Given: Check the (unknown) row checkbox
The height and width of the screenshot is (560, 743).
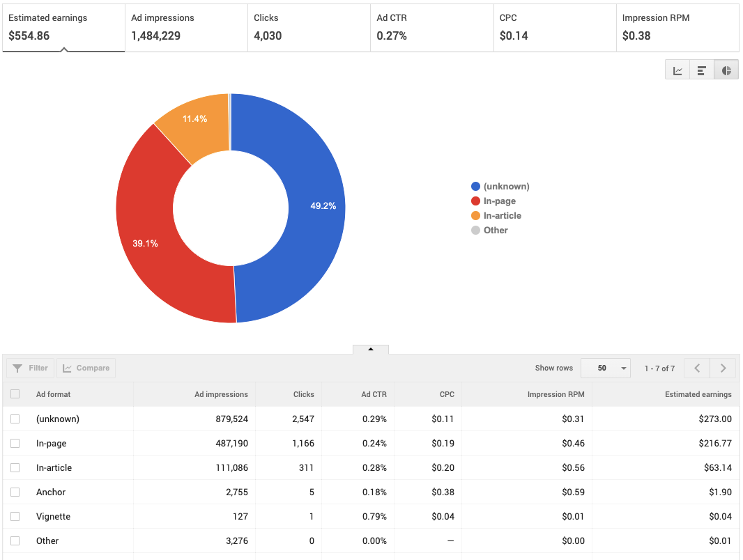Looking at the screenshot, I should click(15, 419).
